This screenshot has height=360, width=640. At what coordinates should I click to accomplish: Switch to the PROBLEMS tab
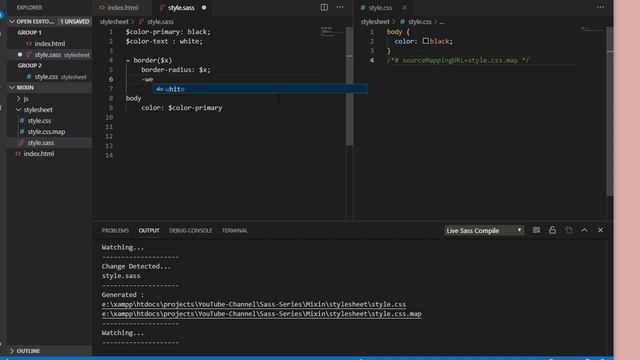point(115,231)
